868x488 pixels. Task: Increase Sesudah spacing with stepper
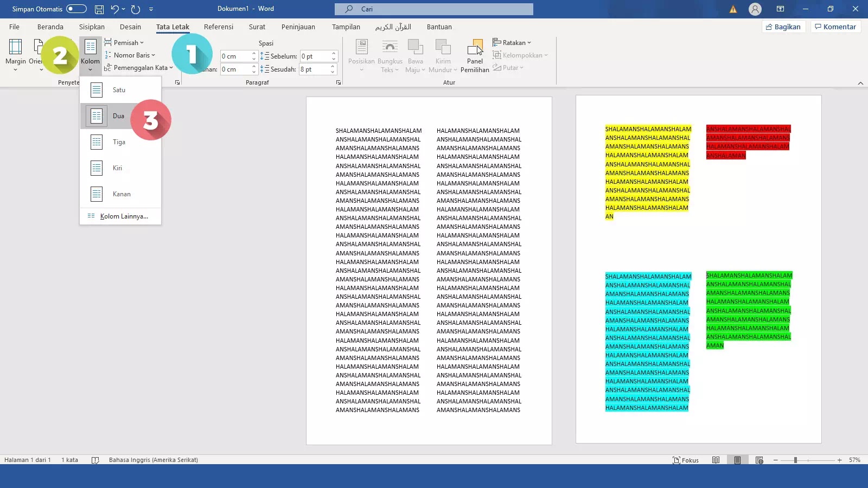(334, 67)
